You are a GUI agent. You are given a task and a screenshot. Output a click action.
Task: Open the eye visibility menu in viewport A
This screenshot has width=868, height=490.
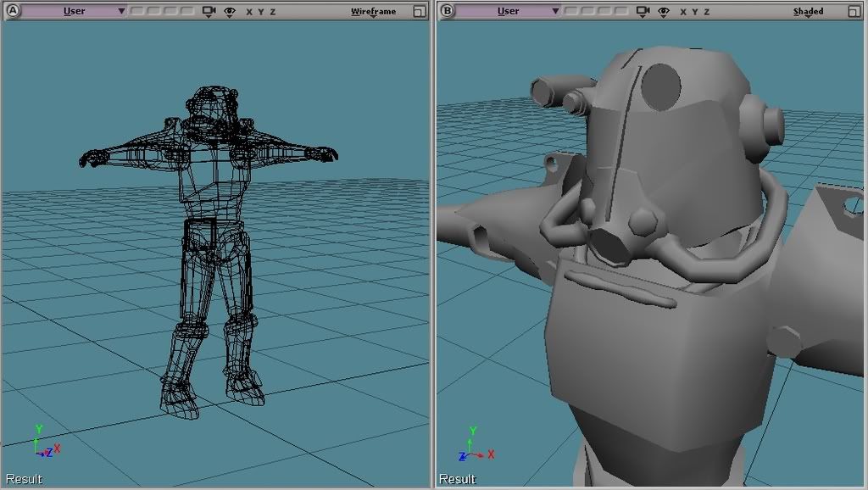tap(230, 12)
